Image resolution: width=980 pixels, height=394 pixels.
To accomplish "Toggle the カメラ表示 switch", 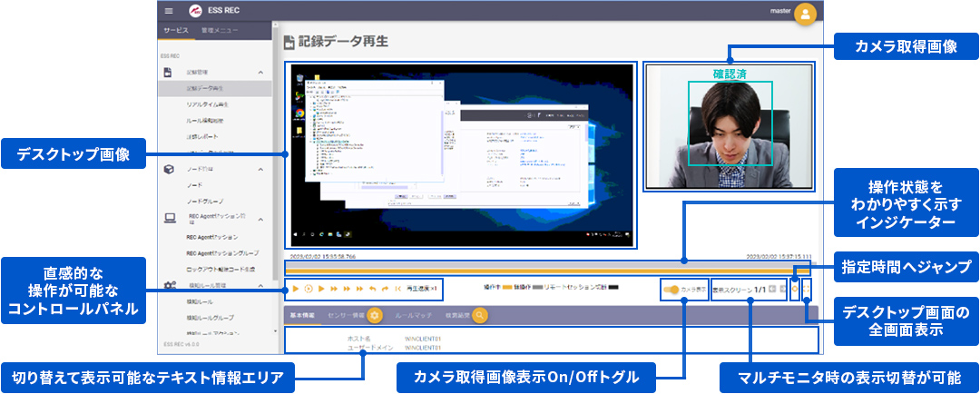I will (x=671, y=290).
